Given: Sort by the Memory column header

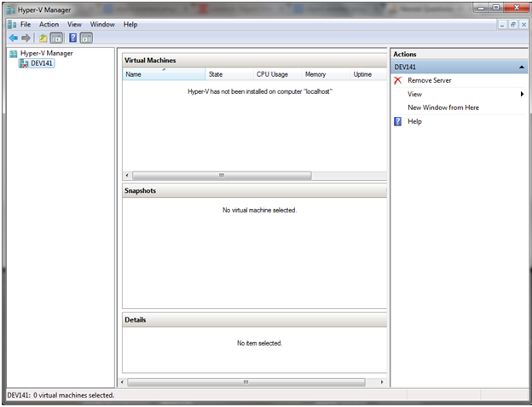Looking at the screenshot, I should click(326, 74).
